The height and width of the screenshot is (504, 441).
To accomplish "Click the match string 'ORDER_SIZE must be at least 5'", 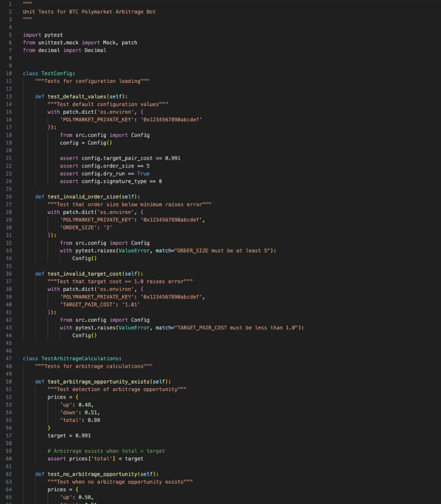I will (x=224, y=251).
